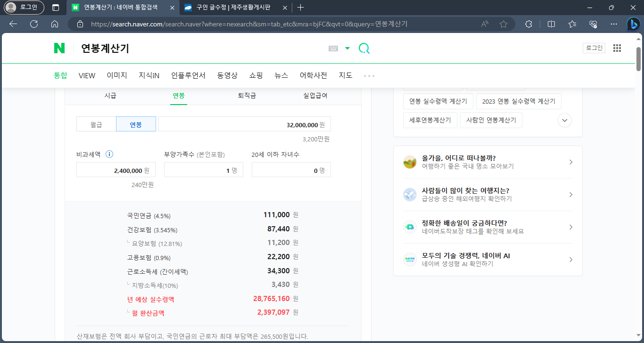Open the 사람들이 많이 찾는 여행지는? card
Screen dimensions: 644x343
(488, 195)
